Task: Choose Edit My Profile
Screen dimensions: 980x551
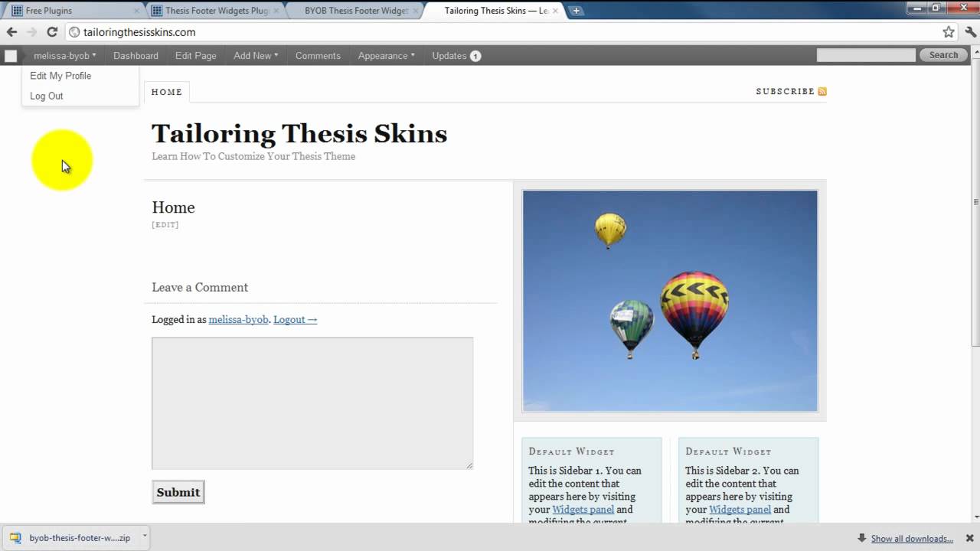Action: [60, 76]
